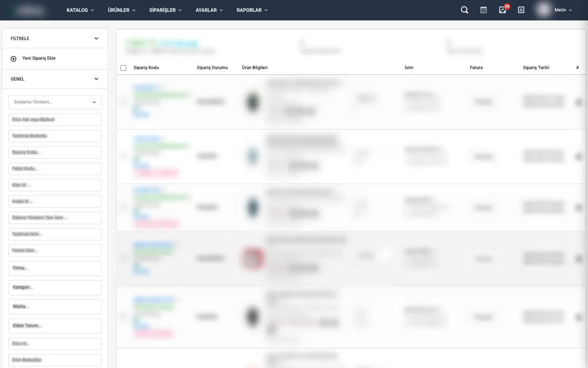
Task: Open the Sıralama Yöntemi dropdown
Action: pyautogui.click(x=55, y=102)
